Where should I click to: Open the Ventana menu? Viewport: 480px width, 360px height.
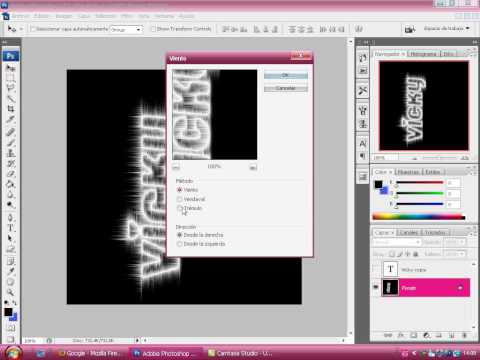(164, 16)
